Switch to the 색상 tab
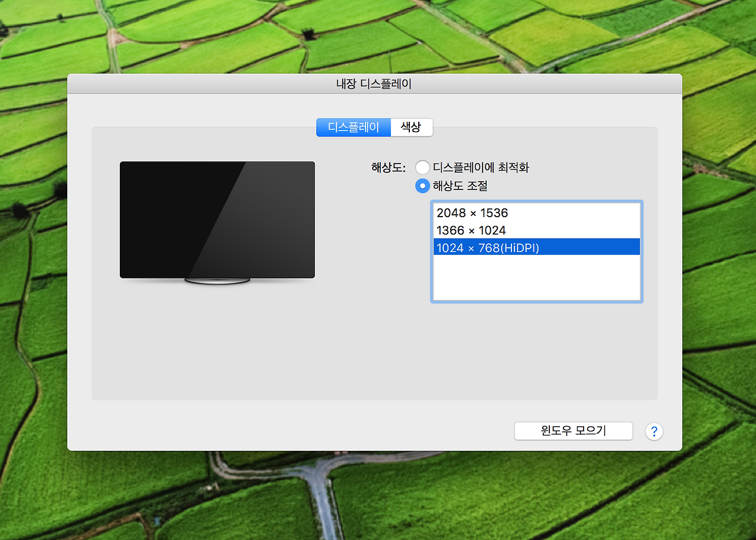Viewport: 756px width, 540px height. click(x=412, y=127)
